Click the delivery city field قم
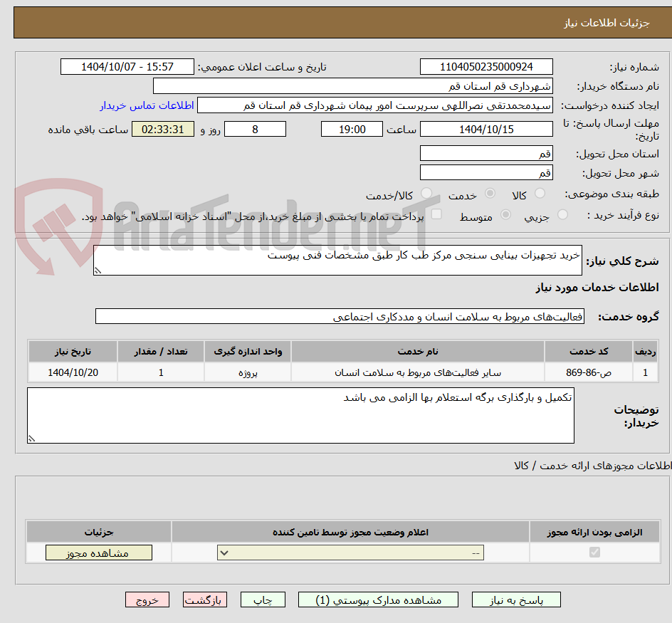Screen dimensions: 672x623 [486, 173]
